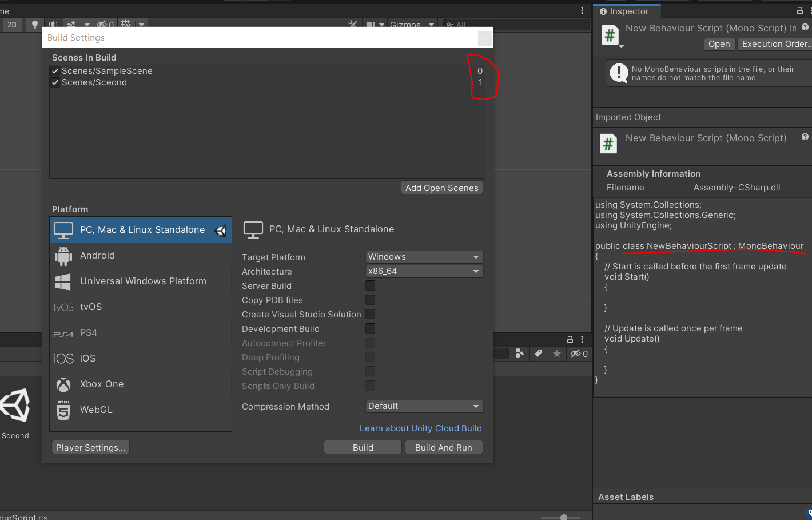
Task: Open the Scene view three-dot menu
Action: 582,10
